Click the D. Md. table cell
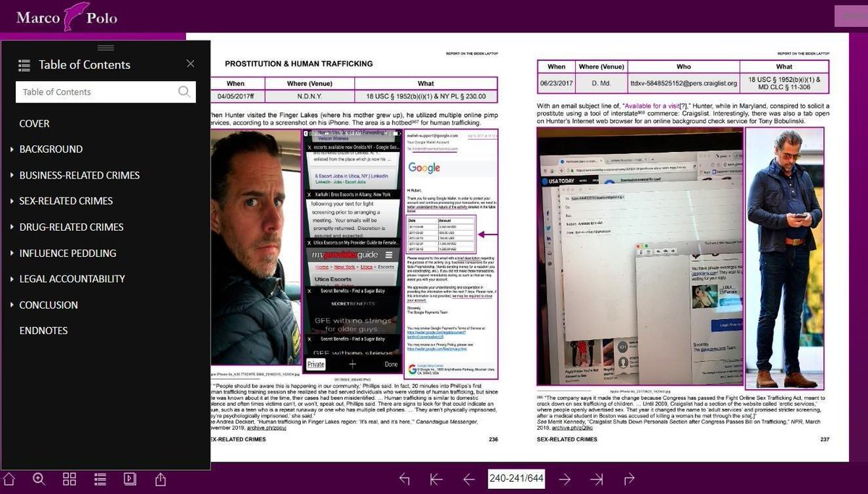The image size is (868, 494). coord(601,83)
